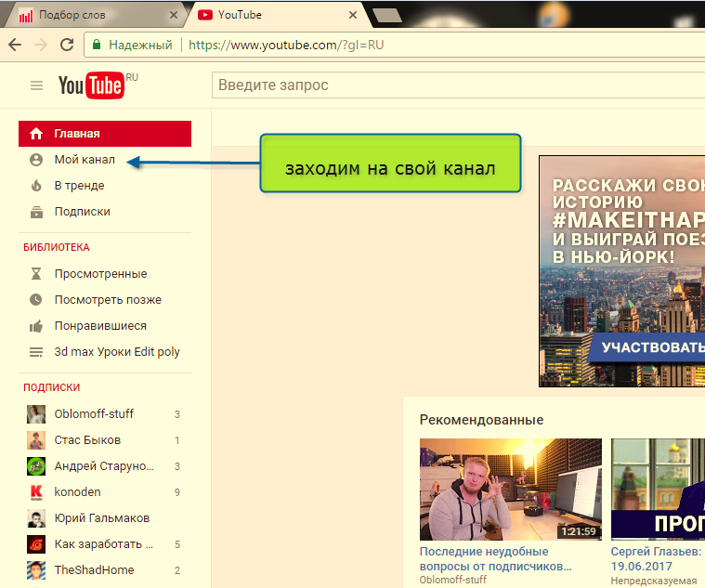This screenshot has width=705, height=588.
Task: Open Как заработать ... subscription
Action: [x=105, y=544]
